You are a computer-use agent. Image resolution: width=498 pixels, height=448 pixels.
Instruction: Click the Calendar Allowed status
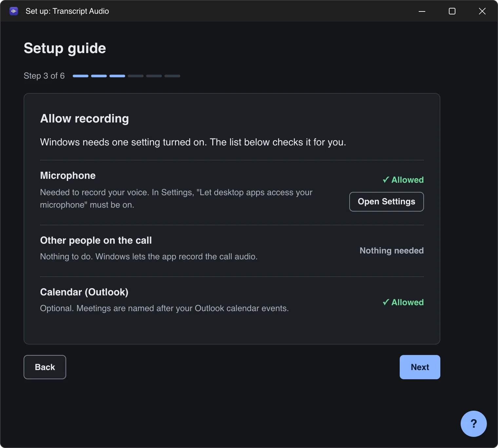(403, 302)
